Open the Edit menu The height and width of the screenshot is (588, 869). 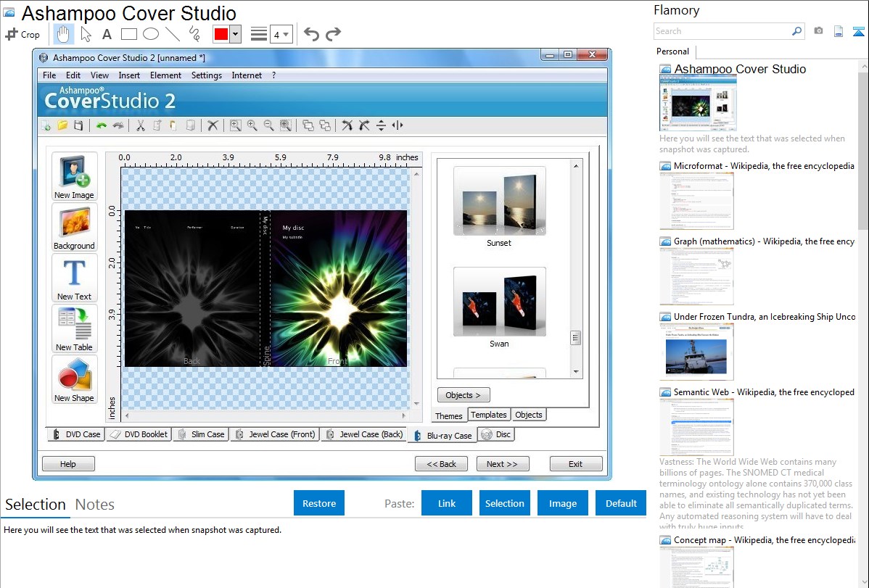(73, 75)
